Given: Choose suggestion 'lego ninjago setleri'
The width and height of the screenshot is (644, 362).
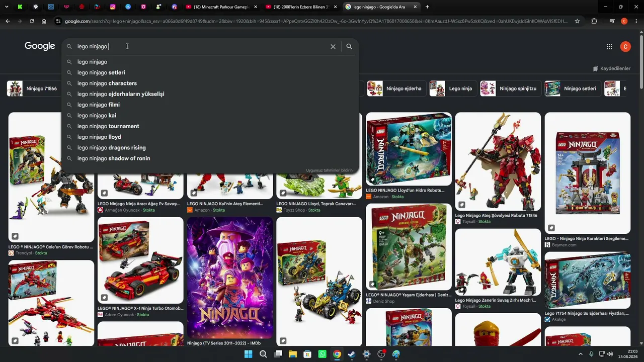Looking at the screenshot, I should 210,72.
